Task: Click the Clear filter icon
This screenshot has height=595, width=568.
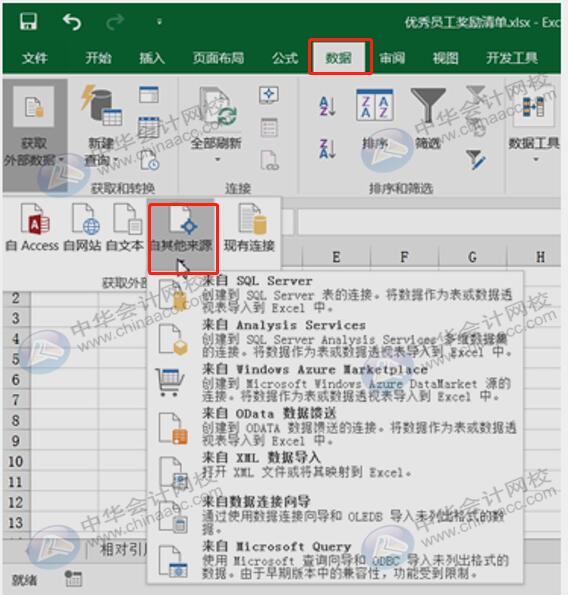Action: coord(476,95)
